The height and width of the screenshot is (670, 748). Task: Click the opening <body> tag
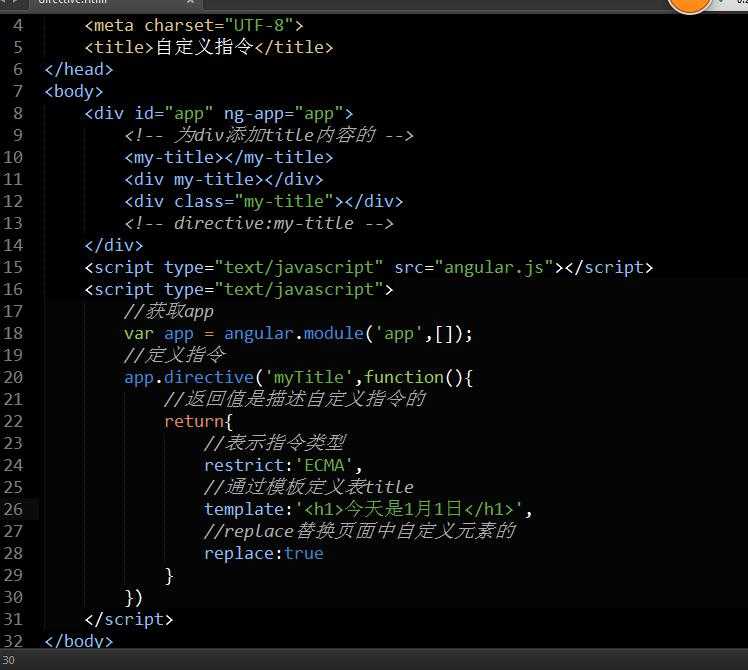coord(73,91)
